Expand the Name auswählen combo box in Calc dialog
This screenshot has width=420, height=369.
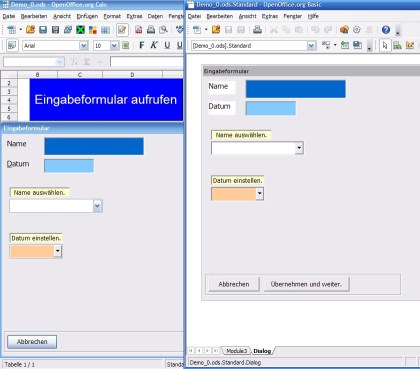pyautogui.click(x=97, y=206)
